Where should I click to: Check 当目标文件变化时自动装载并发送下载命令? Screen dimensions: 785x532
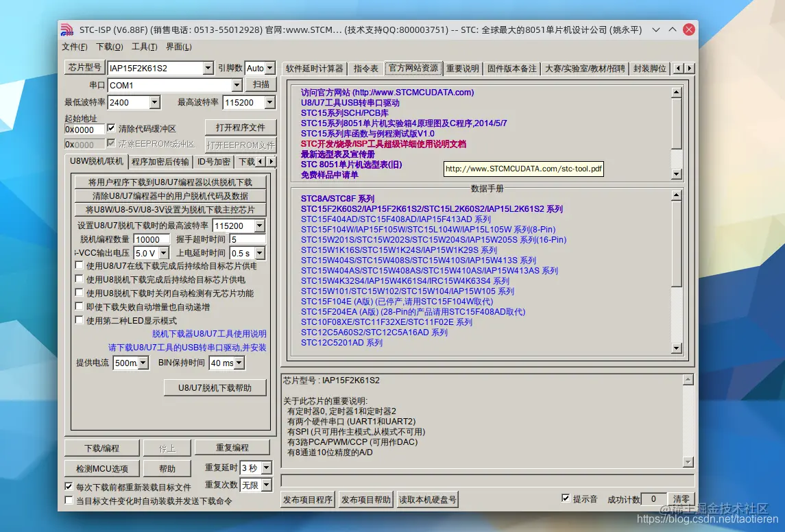pos(69,500)
